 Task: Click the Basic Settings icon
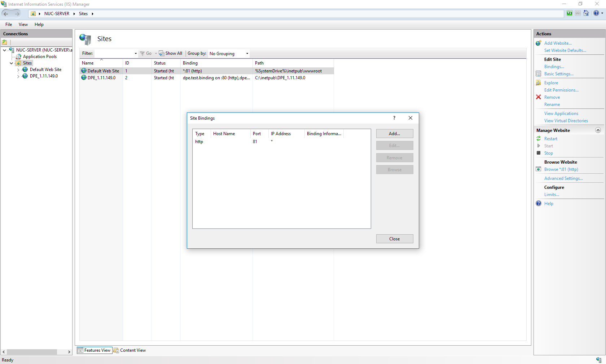point(538,74)
